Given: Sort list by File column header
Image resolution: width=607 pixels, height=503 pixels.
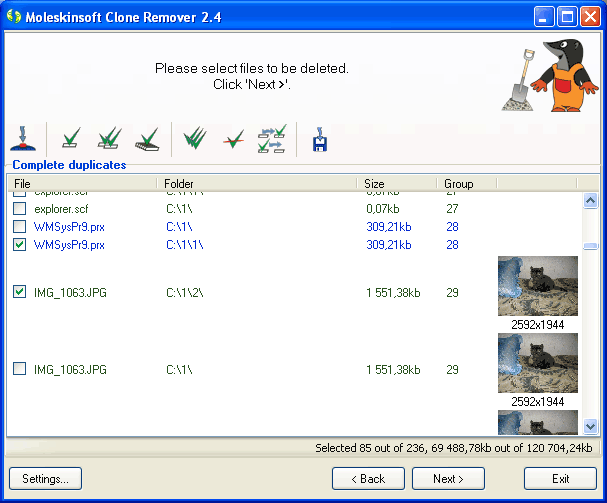Looking at the screenshot, I should [82, 184].
